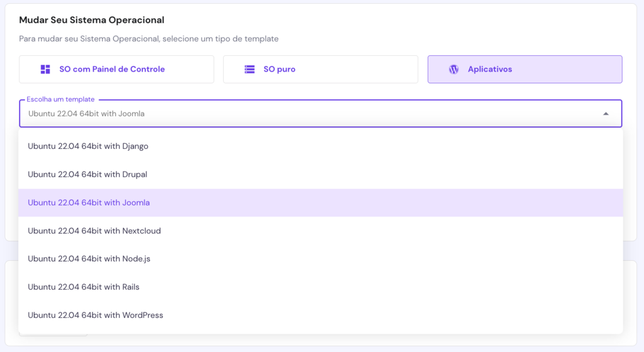The height and width of the screenshot is (352, 644).
Task: Pick Ubuntu 22.04 with Drupal option
Action: (x=87, y=174)
